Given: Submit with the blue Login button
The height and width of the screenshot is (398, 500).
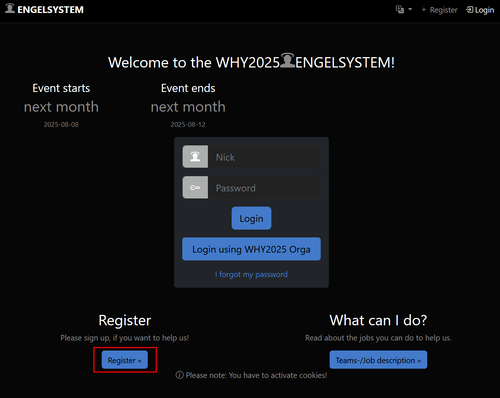Looking at the screenshot, I should coord(251,218).
